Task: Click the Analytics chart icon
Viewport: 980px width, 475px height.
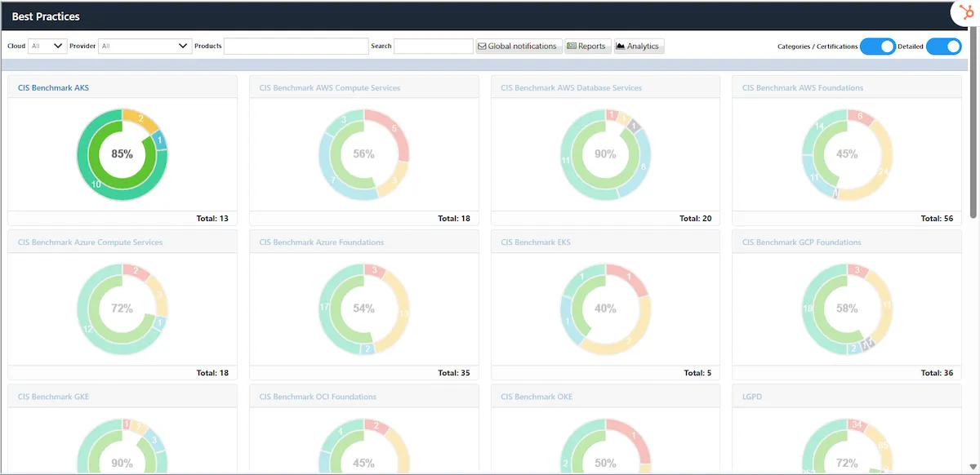Action: (620, 47)
